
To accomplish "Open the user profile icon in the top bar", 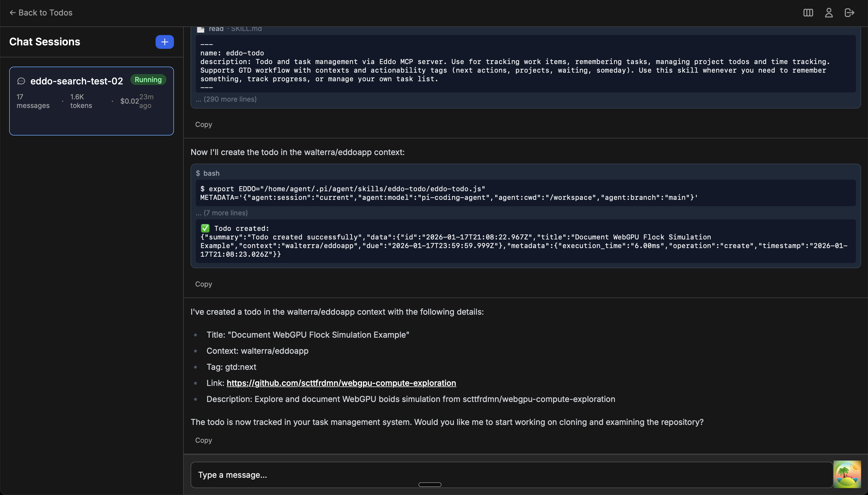I will click(828, 13).
